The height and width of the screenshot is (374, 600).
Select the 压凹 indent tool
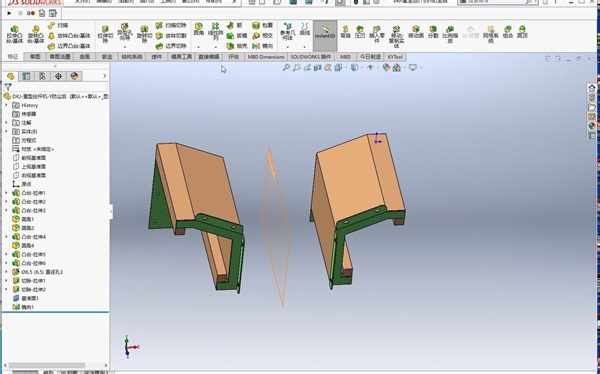pos(360,31)
